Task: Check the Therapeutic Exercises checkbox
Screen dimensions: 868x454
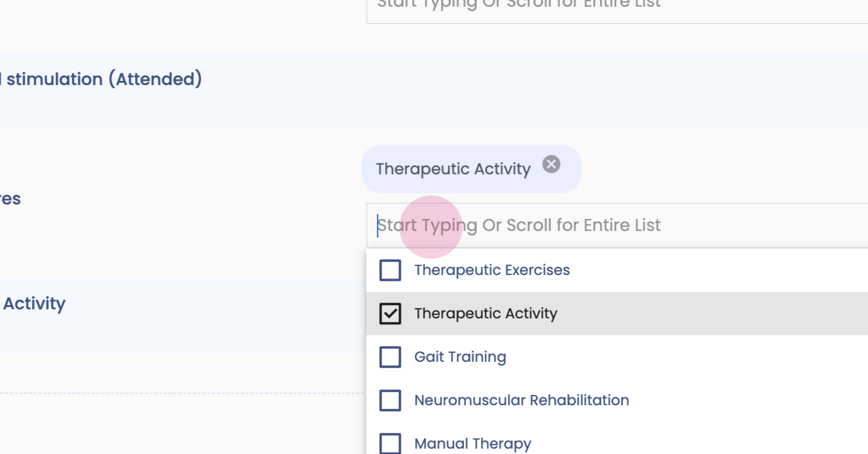Action: (390, 270)
